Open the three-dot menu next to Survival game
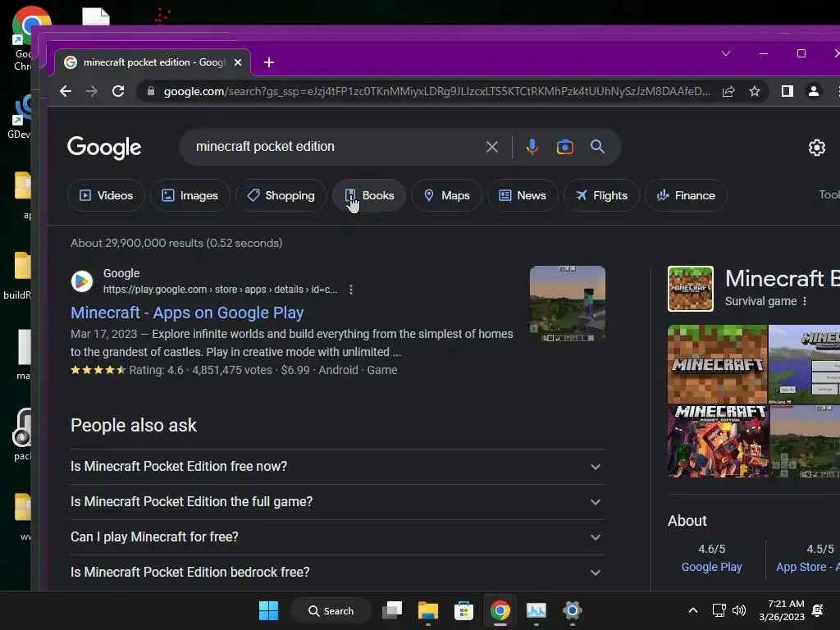This screenshot has height=630, width=840. (805, 301)
